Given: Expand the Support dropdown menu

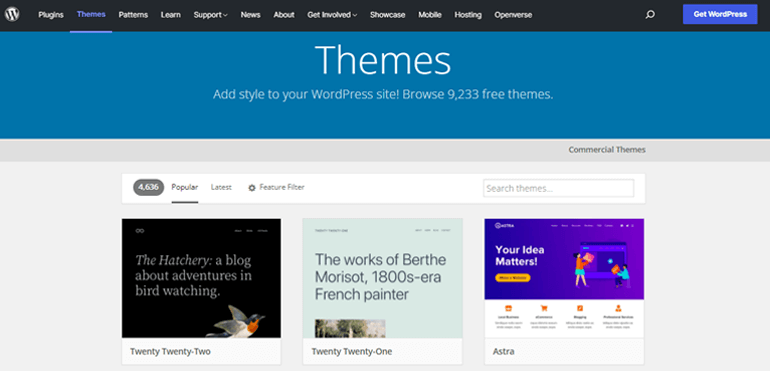Looking at the screenshot, I should tap(211, 15).
